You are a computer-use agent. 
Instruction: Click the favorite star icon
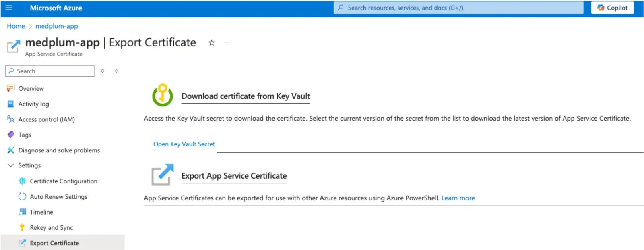(x=211, y=43)
